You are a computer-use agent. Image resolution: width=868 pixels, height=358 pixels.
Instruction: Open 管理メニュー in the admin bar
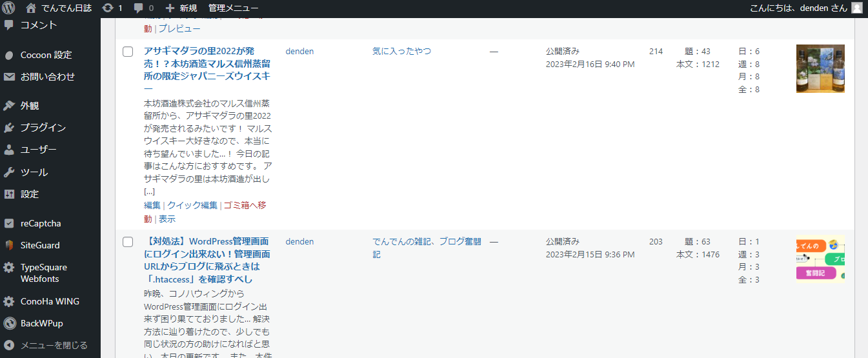(x=234, y=8)
